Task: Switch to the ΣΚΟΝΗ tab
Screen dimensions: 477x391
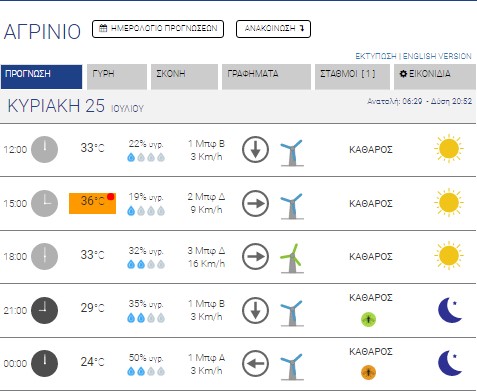Action: [x=184, y=77]
